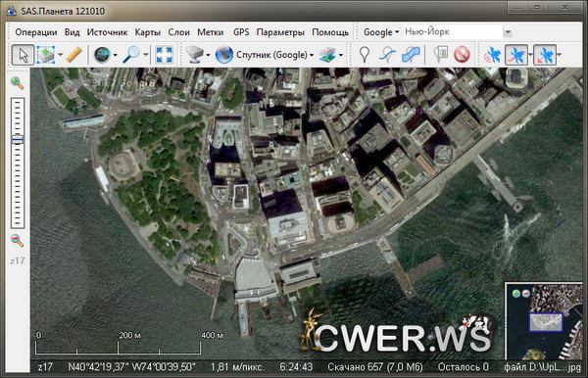Add a new polygon mark
This screenshot has height=378, width=588.
point(411,55)
